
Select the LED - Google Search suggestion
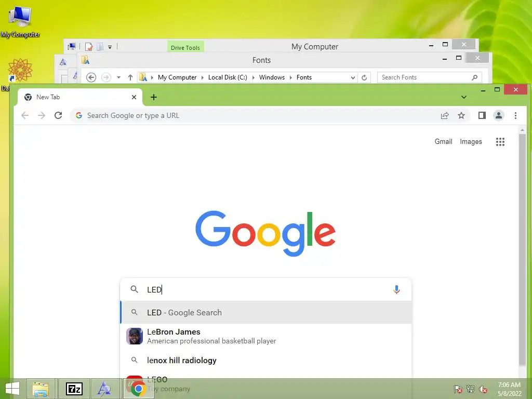coord(266,312)
